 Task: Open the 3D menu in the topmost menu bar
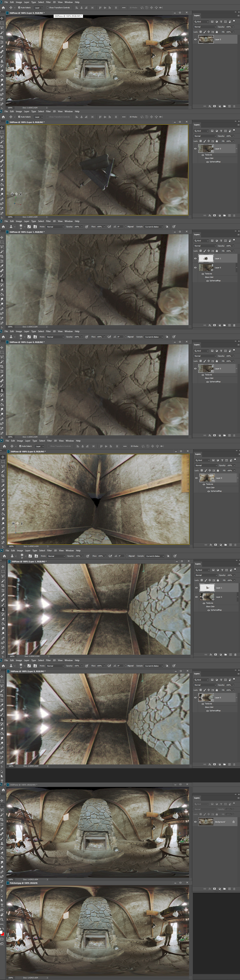point(54,2)
